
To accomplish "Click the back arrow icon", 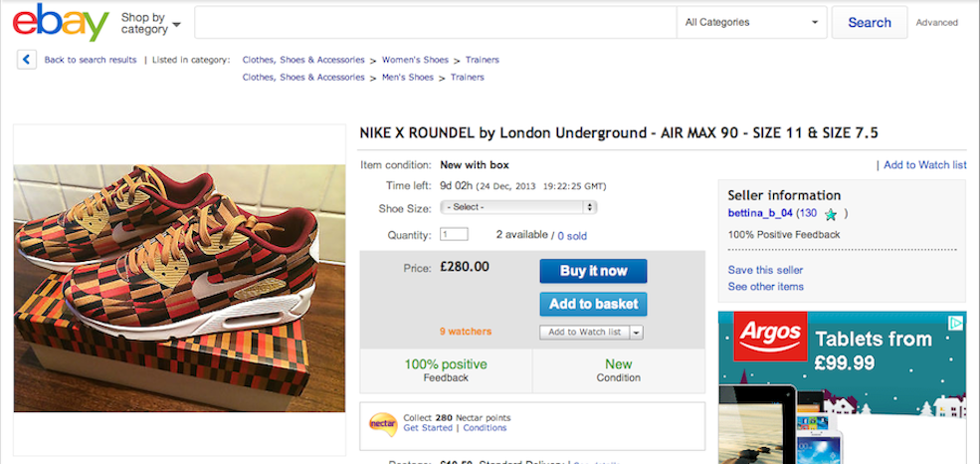I will pos(27,60).
